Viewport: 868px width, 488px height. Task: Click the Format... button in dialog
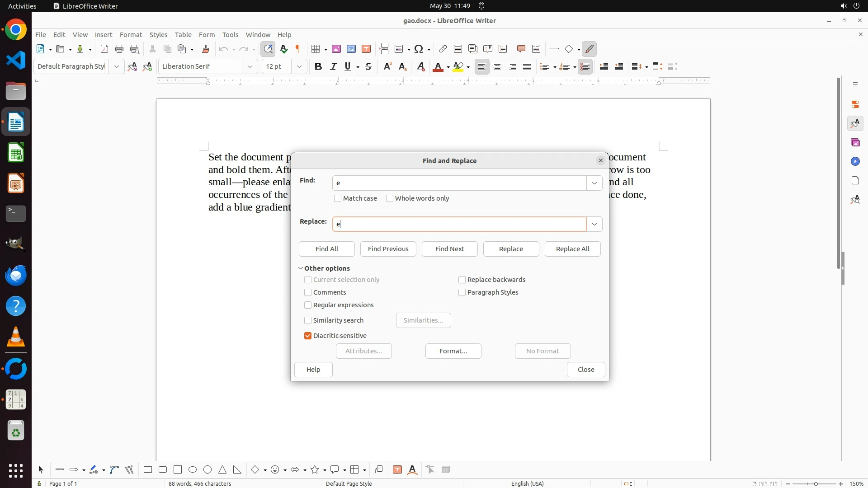(453, 351)
